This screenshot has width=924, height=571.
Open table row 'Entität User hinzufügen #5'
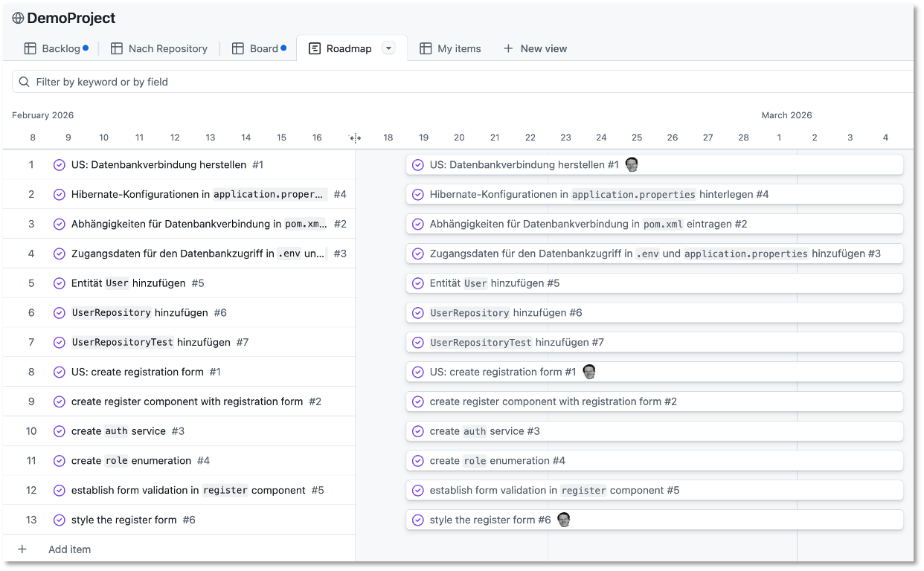pos(179,283)
